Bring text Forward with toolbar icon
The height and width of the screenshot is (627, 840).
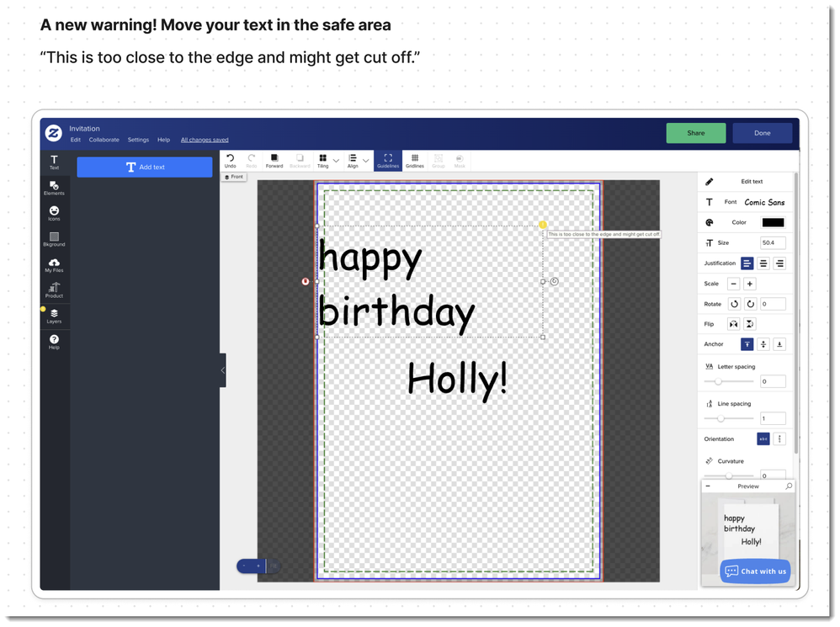(x=274, y=160)
